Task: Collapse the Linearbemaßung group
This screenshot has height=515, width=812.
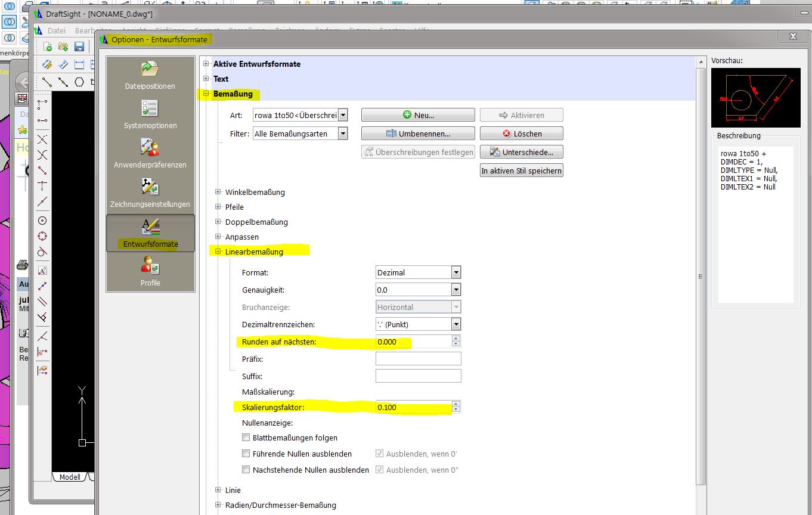Action: tap(218, 252)
